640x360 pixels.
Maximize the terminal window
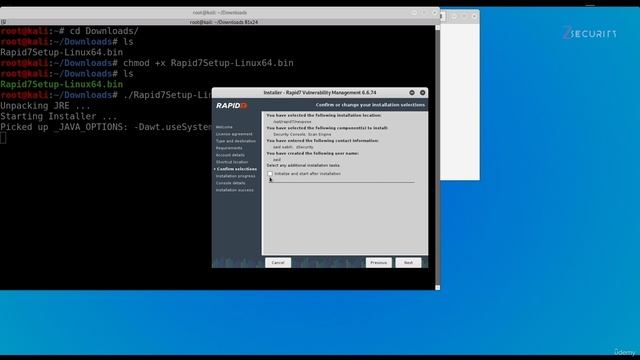(424, 13)
